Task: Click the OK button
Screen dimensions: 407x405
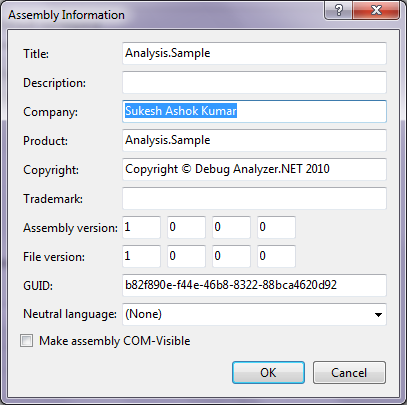Action: click(x=268, y=372)
